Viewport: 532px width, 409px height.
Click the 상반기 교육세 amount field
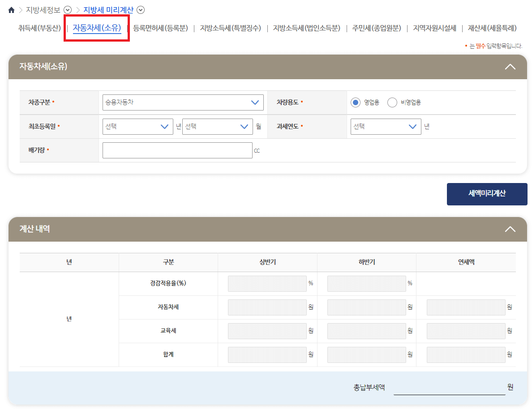(x=267, y=331)
